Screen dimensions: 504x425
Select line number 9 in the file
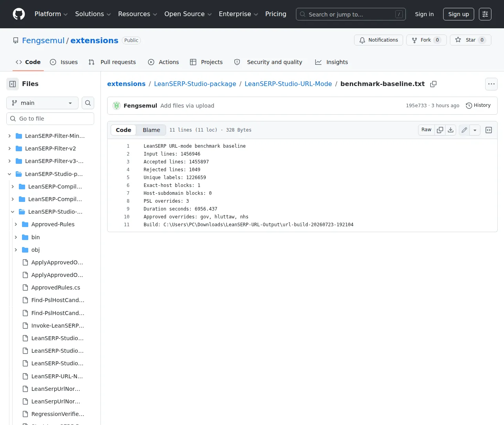pos(128,209)
